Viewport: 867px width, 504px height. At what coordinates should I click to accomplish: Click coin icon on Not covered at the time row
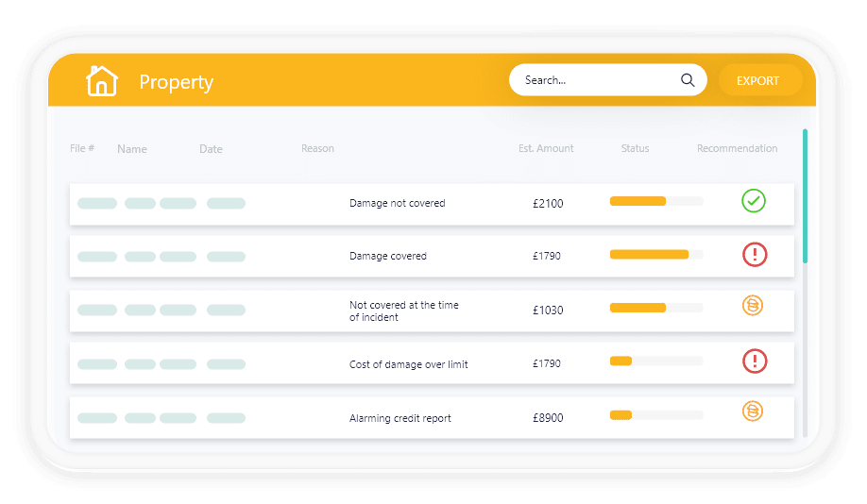click(x=753, y=305)
